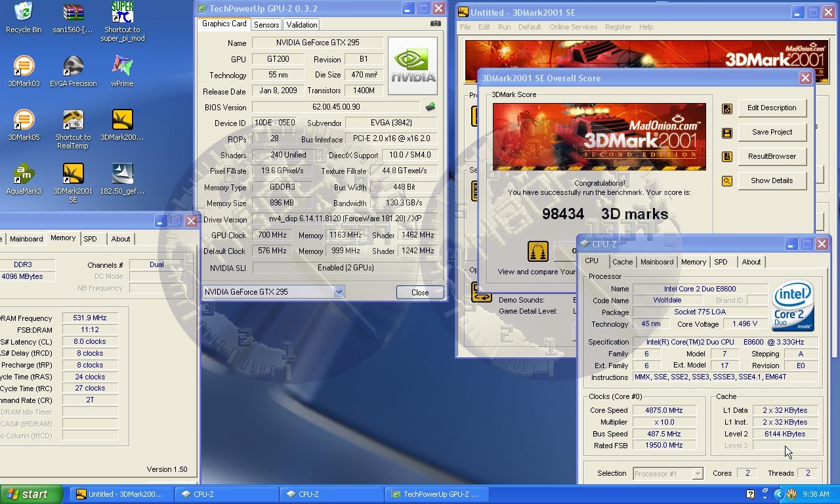Click the DRAM Frequency 531.9 MHz value
Image resolution: width=840 pixels, height=504 pixels.
(91, 318)
